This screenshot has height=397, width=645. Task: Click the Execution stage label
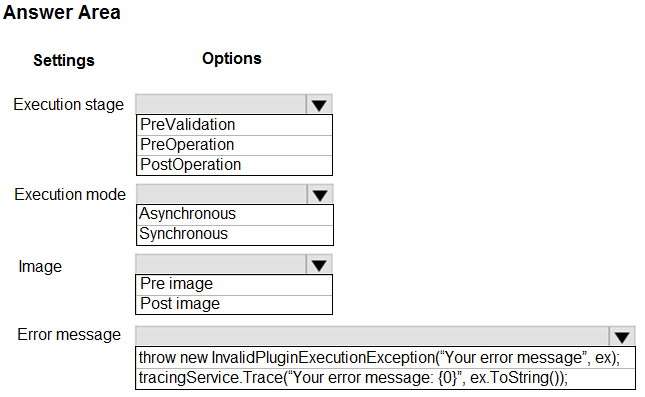(x=68, y=105)
